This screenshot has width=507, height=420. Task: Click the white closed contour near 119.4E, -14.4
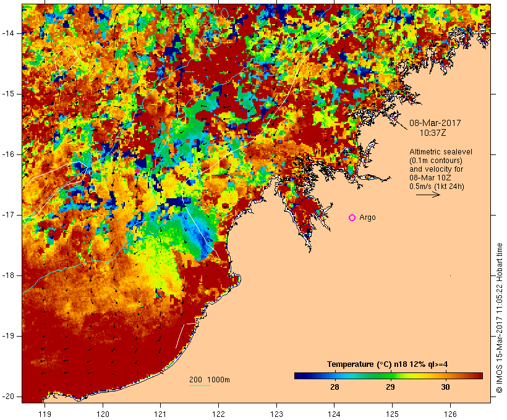[x=67, y=58]
